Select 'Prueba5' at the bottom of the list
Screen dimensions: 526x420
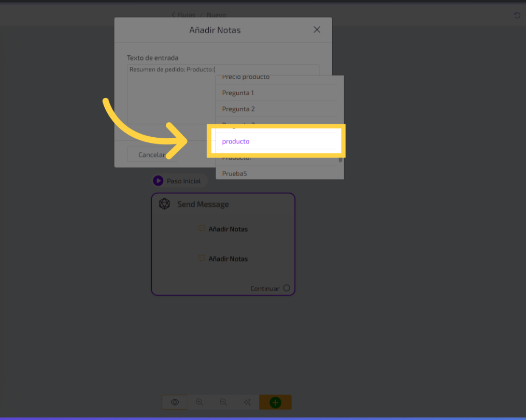click(234, 173)
